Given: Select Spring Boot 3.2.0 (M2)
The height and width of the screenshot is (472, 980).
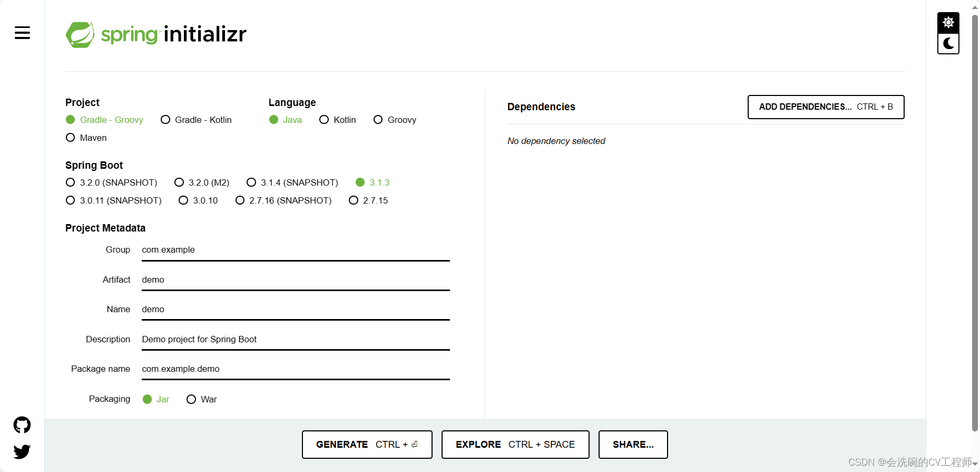Looking at the screenshot, I should tap(202, 182).
